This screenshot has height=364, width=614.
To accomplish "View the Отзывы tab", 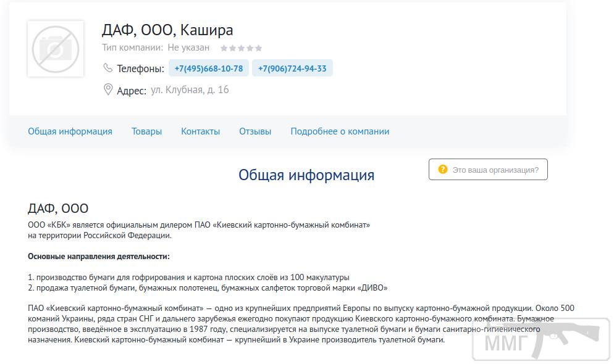I will 255,131.
